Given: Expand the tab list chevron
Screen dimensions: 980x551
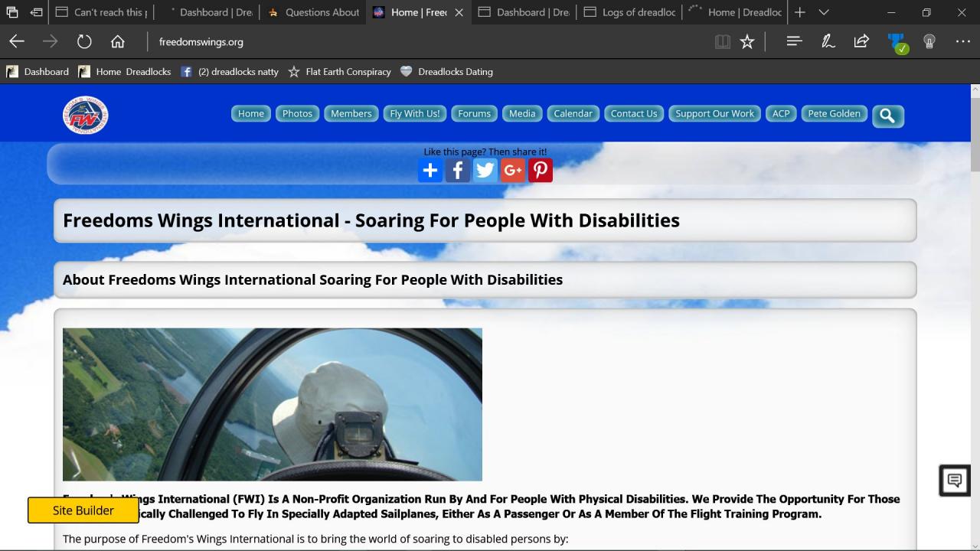Looking at the screenshot, I should click(x=824, y=12).
